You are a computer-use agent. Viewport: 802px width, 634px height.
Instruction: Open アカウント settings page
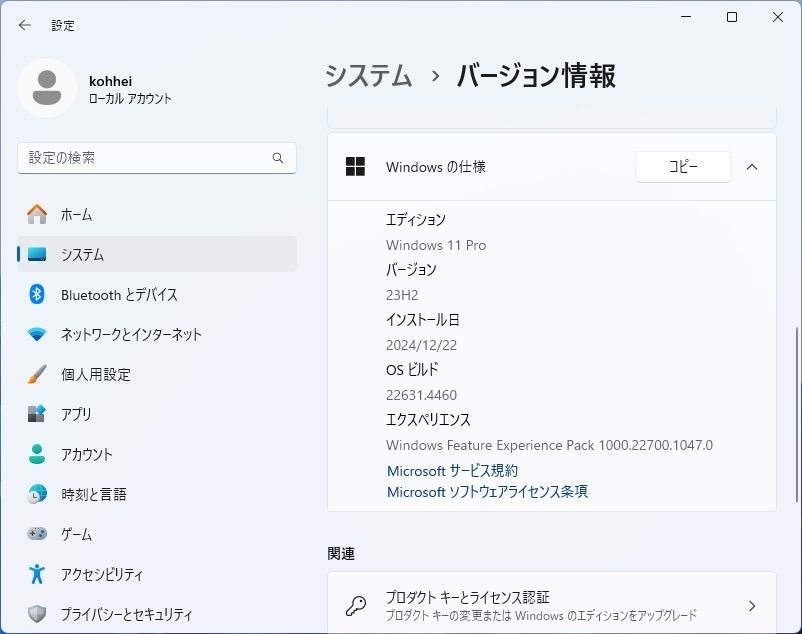(x=86, y=454)
